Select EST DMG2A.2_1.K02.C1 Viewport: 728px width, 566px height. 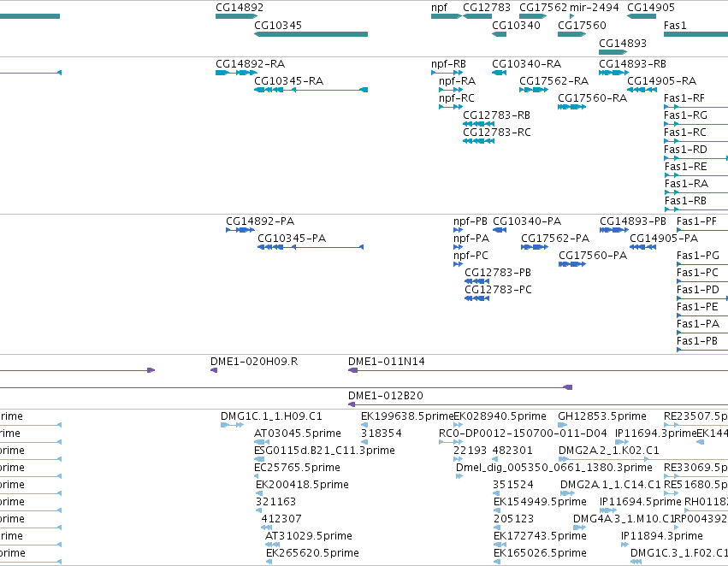click(x=643, y=459)
